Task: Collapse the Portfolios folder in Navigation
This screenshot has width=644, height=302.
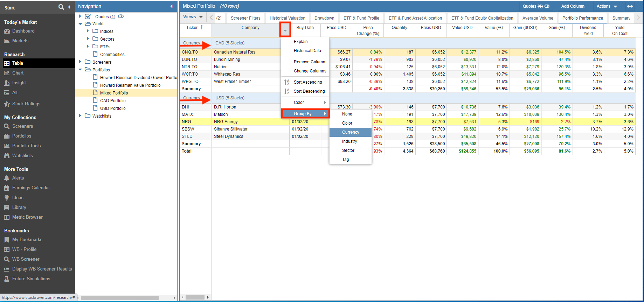Action: click(x=80, y=70)
